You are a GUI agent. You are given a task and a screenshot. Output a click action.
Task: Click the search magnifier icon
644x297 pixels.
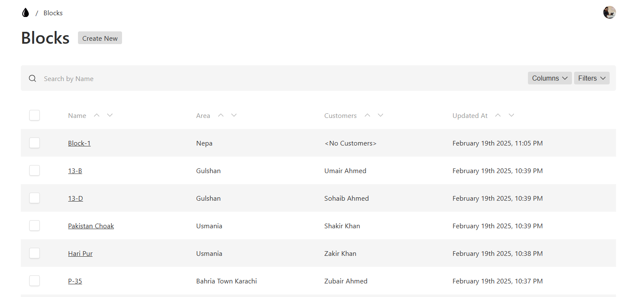pyautogui.click(x=33, y=78)
